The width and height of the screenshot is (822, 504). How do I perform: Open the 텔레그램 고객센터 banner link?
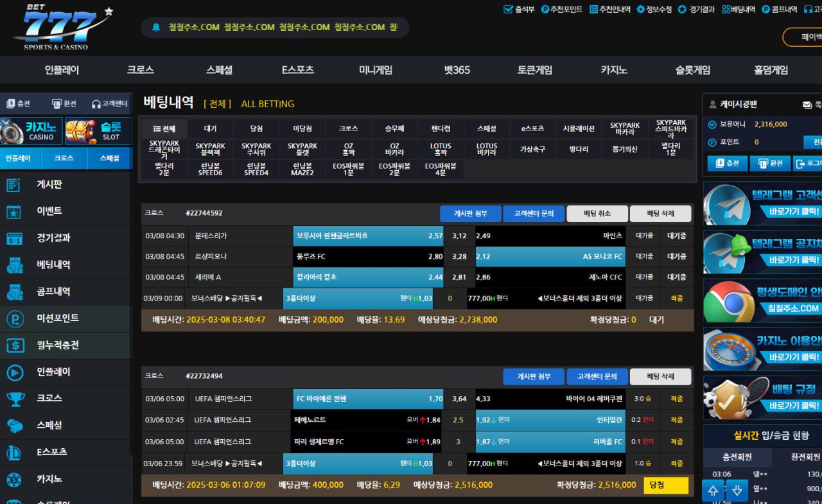(762, 204)
